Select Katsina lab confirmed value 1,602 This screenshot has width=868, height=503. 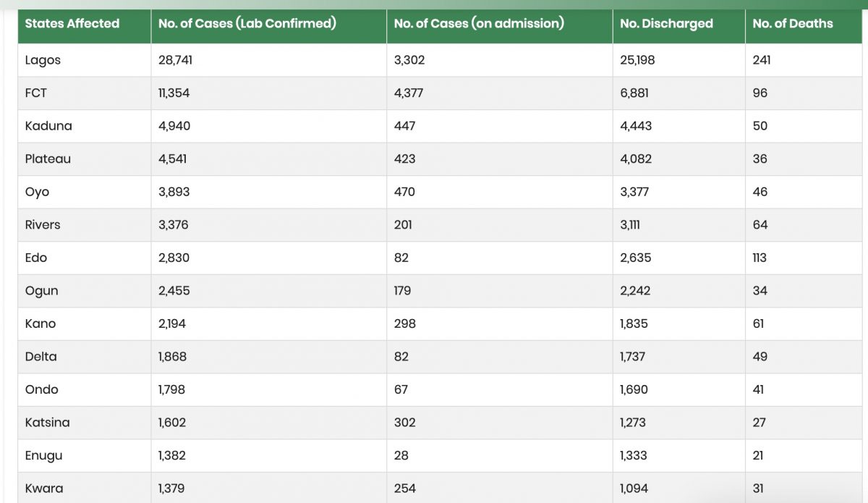[172, 423]
